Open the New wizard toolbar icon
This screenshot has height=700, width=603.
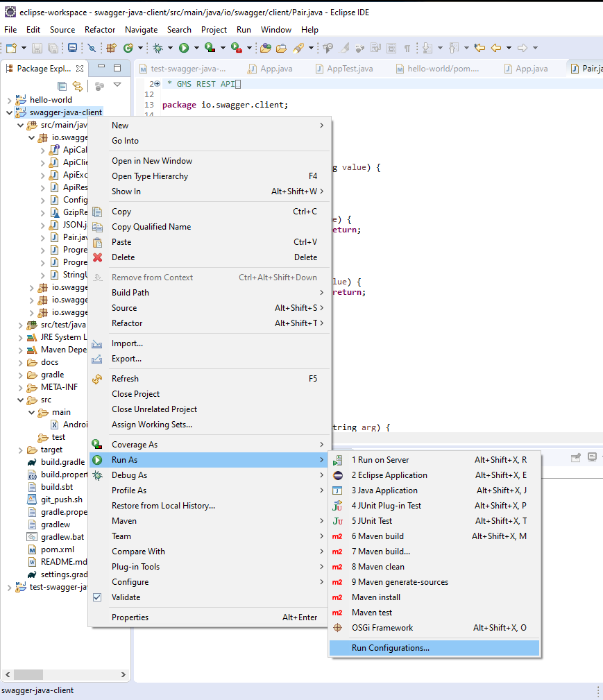click(10, 49)
